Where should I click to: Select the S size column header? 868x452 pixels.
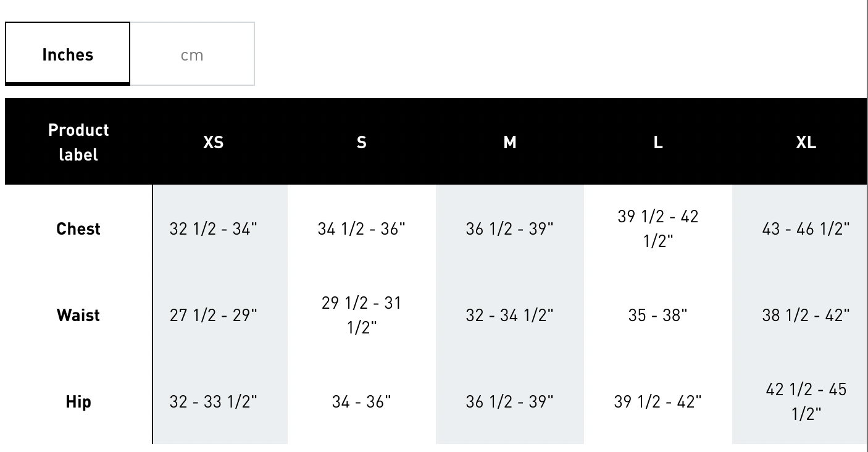362,142
